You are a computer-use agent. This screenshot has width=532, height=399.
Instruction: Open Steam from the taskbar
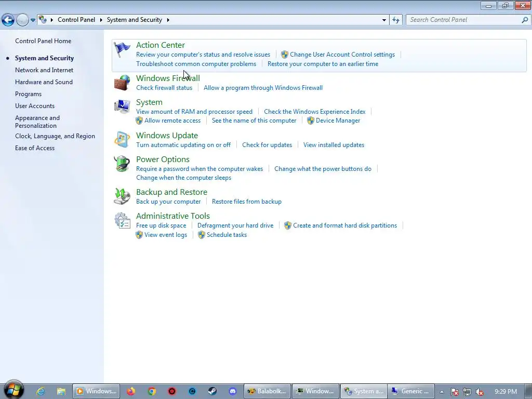click(x=212, y=391)
